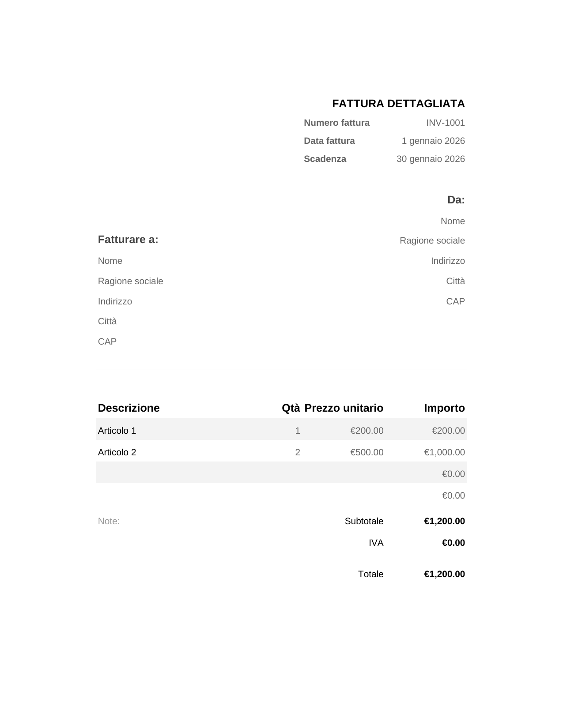563x728 pixels.
Task: Select the FATTURA DETTAGLIATA title
Action: tap(398, 104)
